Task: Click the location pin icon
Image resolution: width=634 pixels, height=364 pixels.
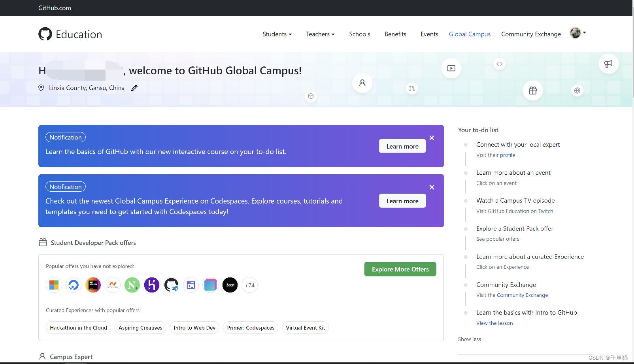Action: [41, 88]
